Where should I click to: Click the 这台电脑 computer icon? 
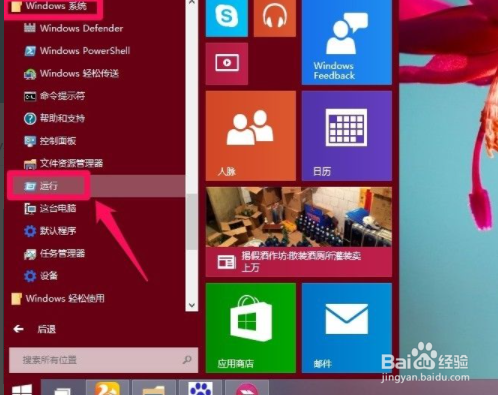30,209
